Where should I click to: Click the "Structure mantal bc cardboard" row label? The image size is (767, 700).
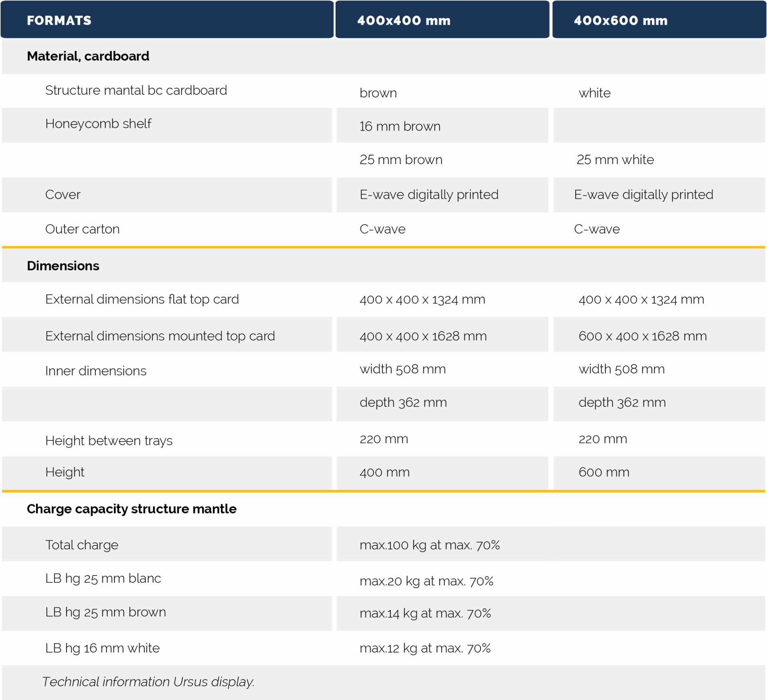tap(136, 91)
